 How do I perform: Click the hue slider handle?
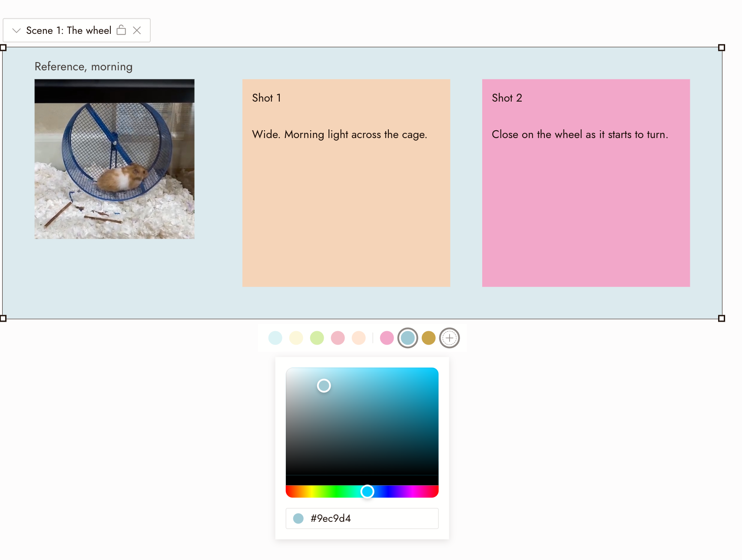pos(368,491)
